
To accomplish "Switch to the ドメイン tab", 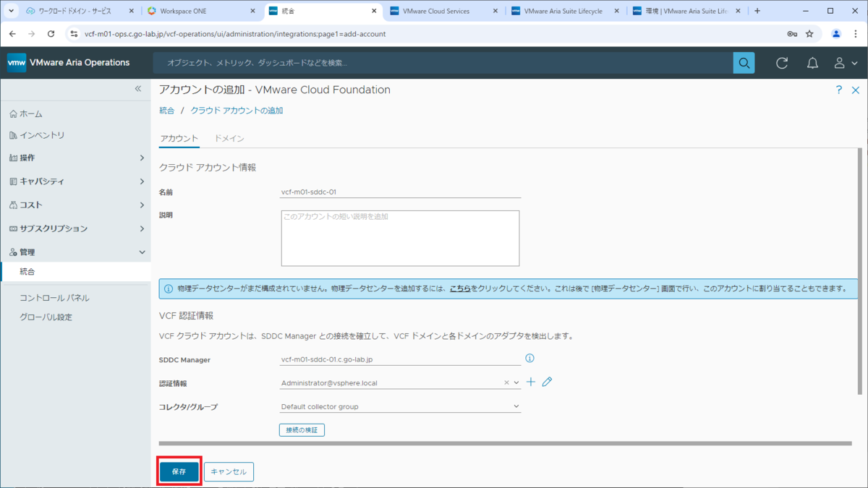I will (229, 138).
